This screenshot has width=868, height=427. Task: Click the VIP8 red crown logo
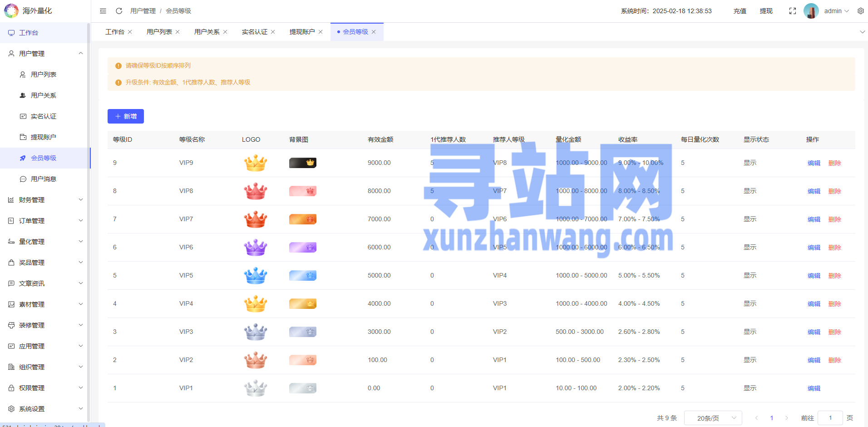click(256, 191)
